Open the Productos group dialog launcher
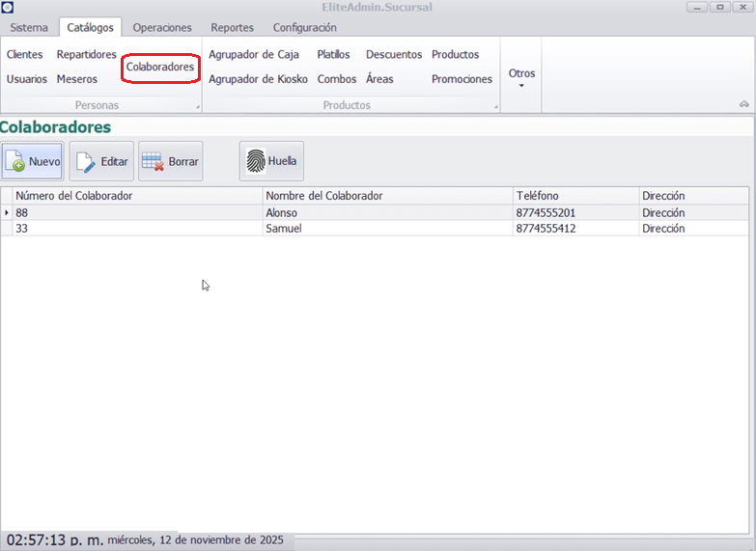Image resolution: width=756 pixels, height=551 pixels. pyautogui.click(x=496, y=106)
